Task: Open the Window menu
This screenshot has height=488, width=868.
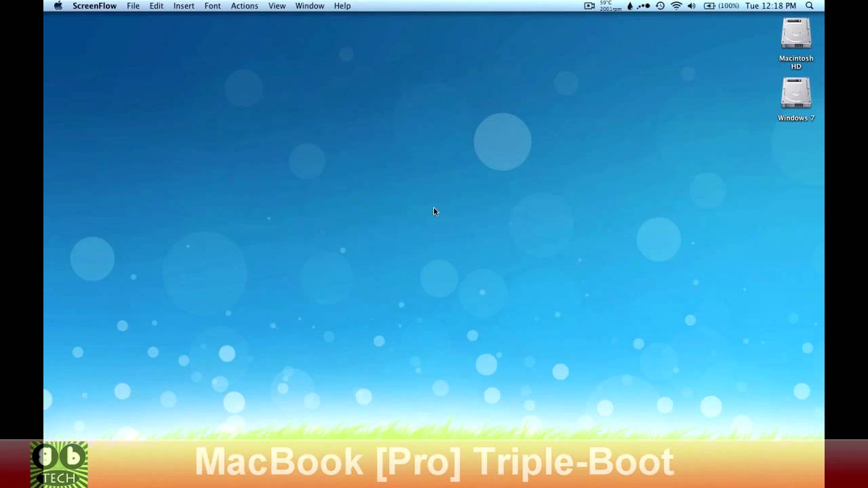Action: [309, 6]
